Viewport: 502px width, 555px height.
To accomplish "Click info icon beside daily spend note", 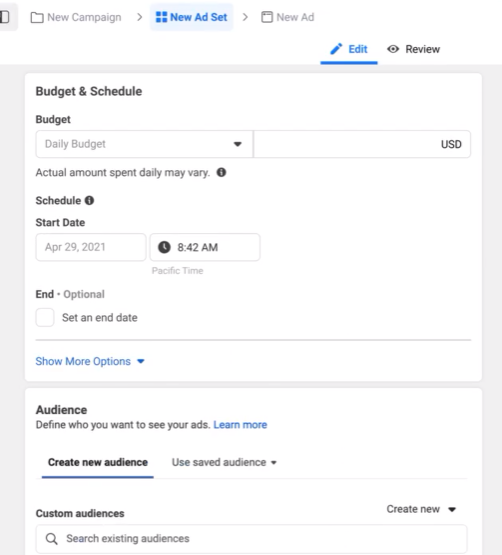I will click(x=221, y=172).
